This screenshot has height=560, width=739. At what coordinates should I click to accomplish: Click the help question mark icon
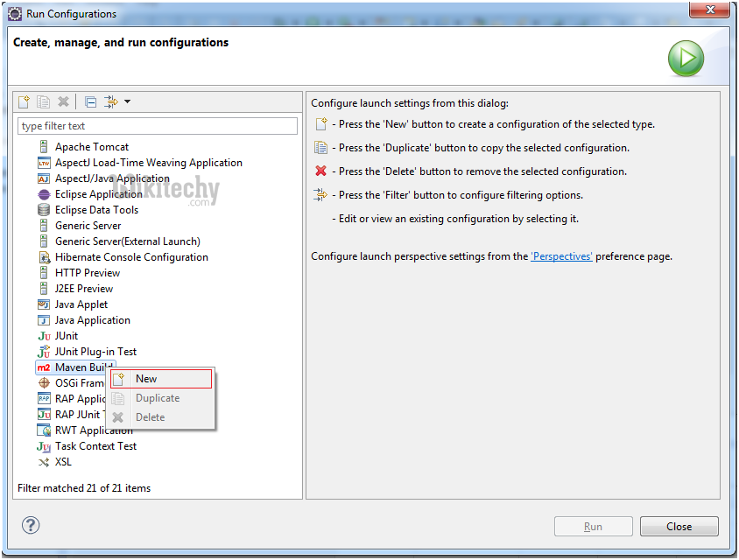pyautogui.click(x=31, y=525)
